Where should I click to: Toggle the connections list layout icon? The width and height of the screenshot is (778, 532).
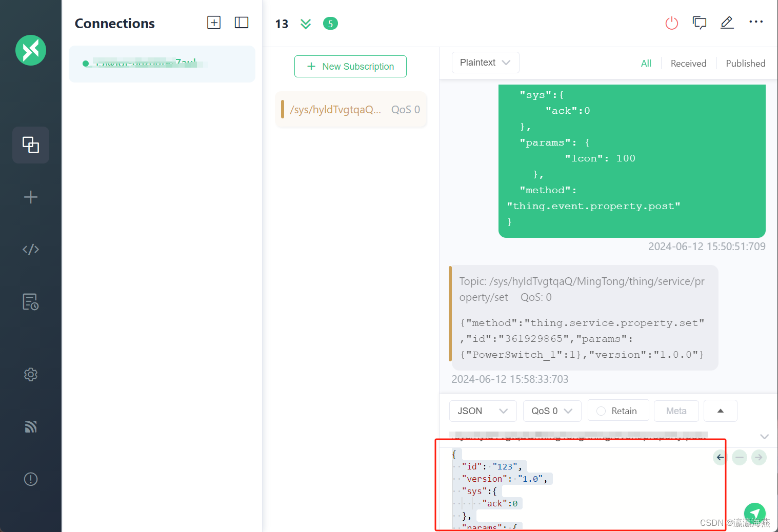coord(242,23)
